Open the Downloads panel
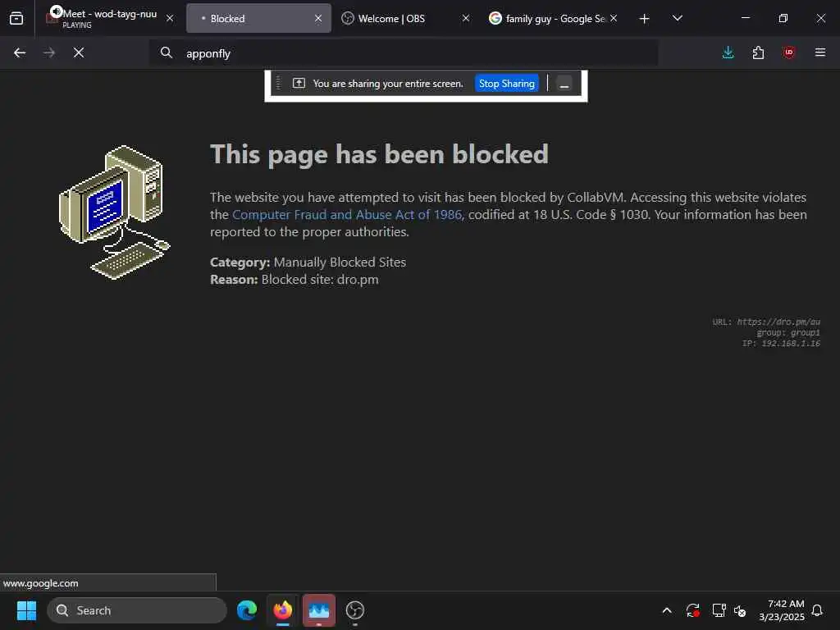840x630 pixels. [728, 52]
